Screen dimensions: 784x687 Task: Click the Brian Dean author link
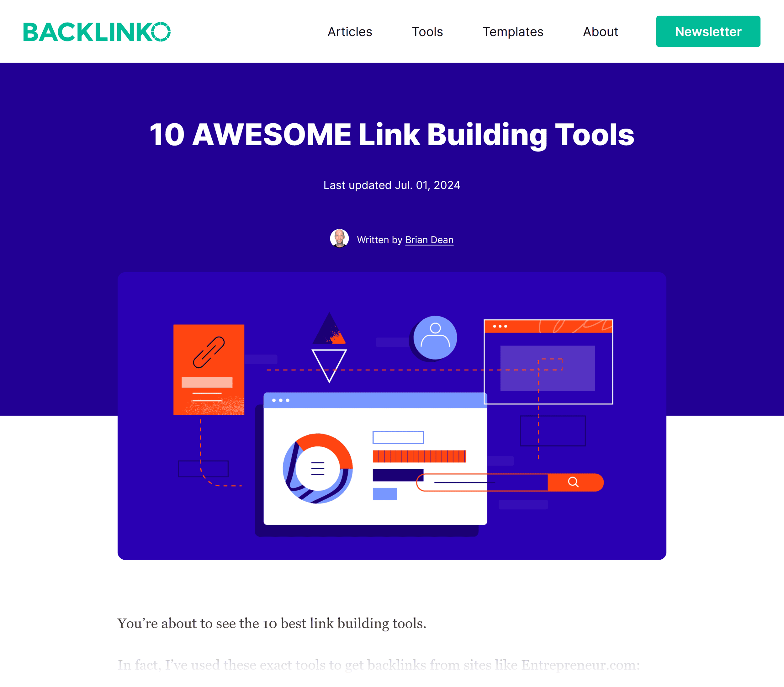tap(429, 239)
